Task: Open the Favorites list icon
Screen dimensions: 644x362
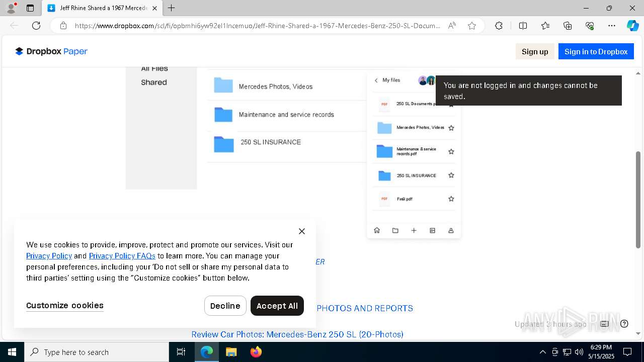Action: [545, 26]
